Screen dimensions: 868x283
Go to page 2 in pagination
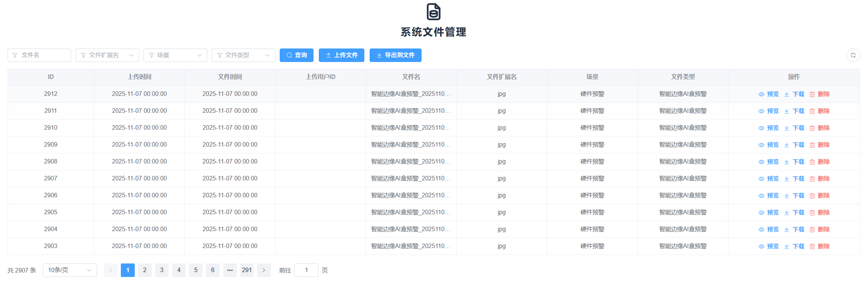pyautogui.click(x=145, y=270)
